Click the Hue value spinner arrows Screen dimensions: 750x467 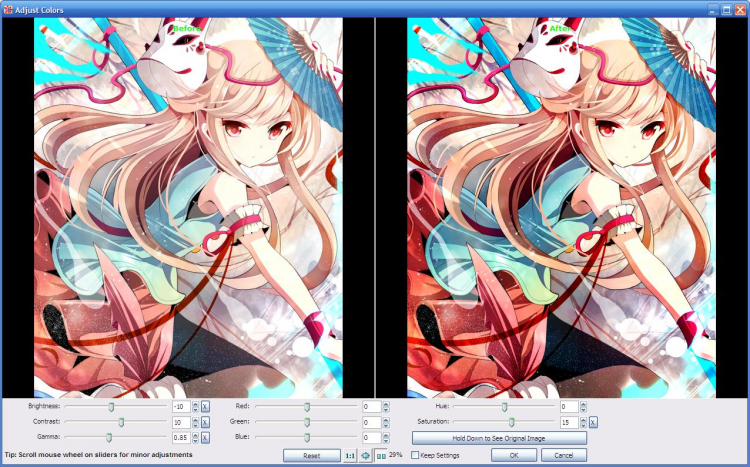[x=583, y=407]
